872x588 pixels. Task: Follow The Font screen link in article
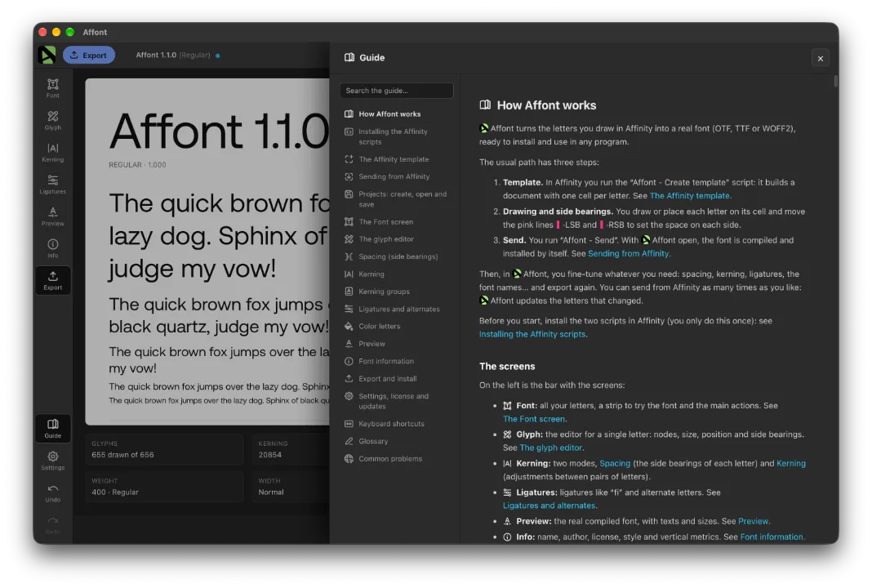[534, 419]
